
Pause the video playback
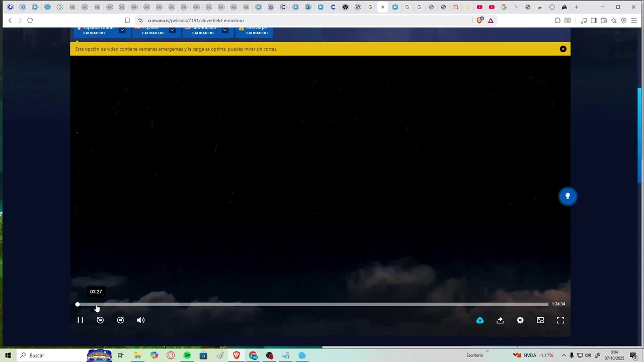(x=80, y=320)
